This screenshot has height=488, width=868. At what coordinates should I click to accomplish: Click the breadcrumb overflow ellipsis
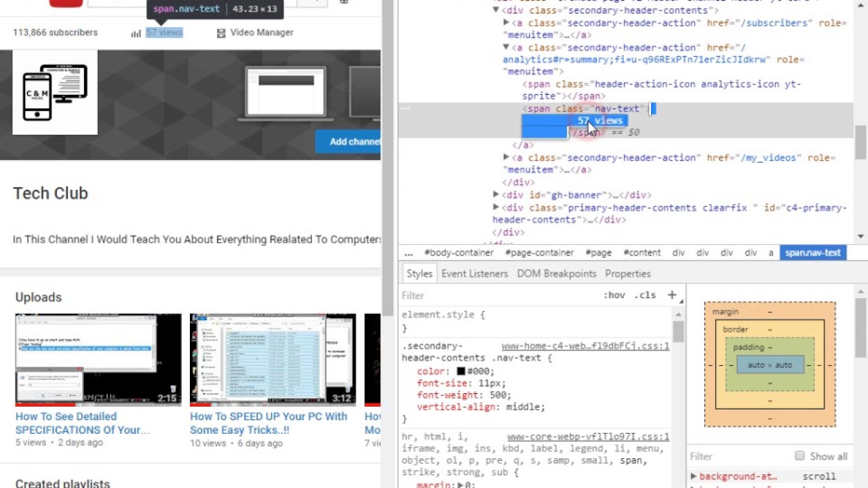(x=408, y=253)
